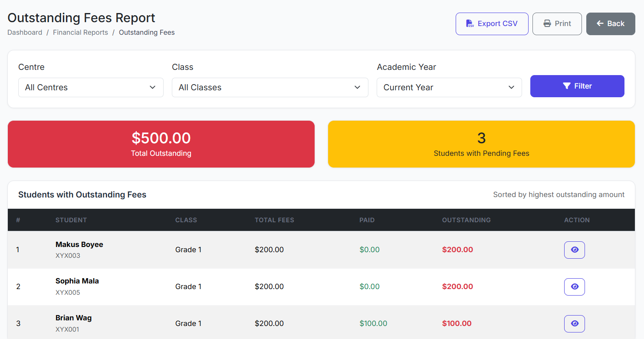Click the printer icon

[x=547, y=24]
